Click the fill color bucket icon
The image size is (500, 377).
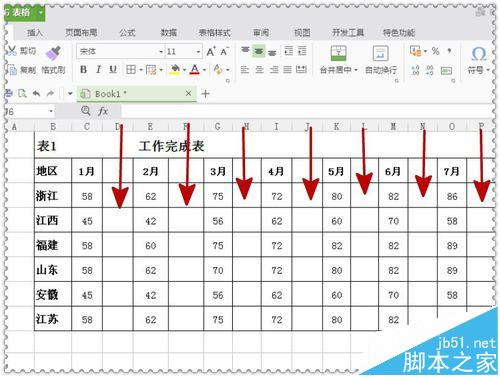175,70
